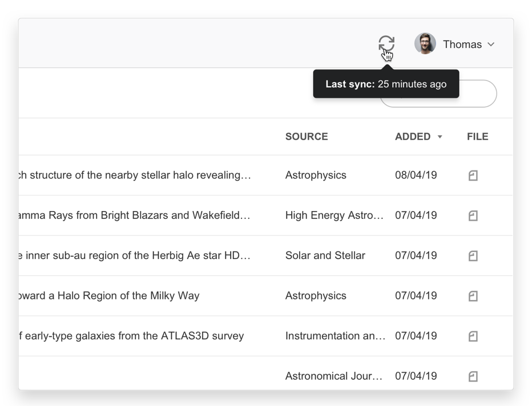Open file icon for ATLAS3D survey paper
The height and width of the screenshot is (406, 532).
pos(473,336)
